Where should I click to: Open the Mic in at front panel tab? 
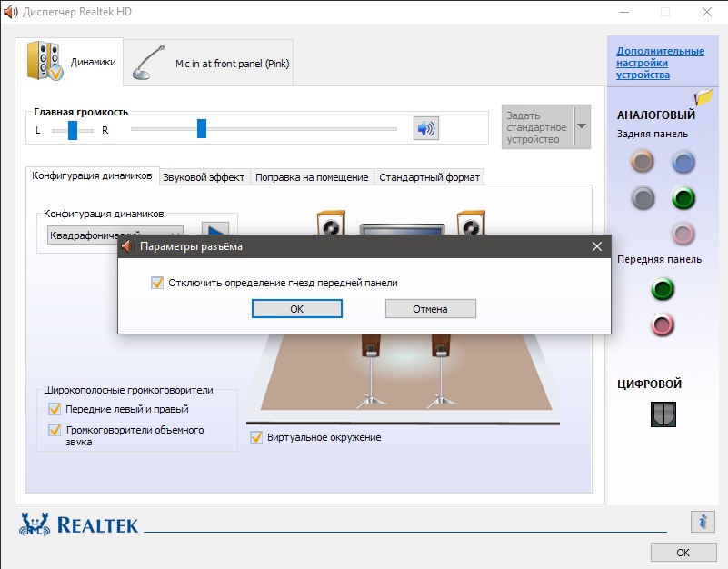pyautogui.click(x=208, y=63)
